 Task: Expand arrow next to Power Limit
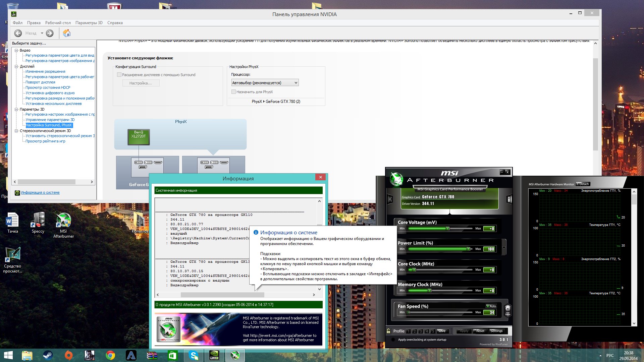pyautogui.click(x=504, y=248)
